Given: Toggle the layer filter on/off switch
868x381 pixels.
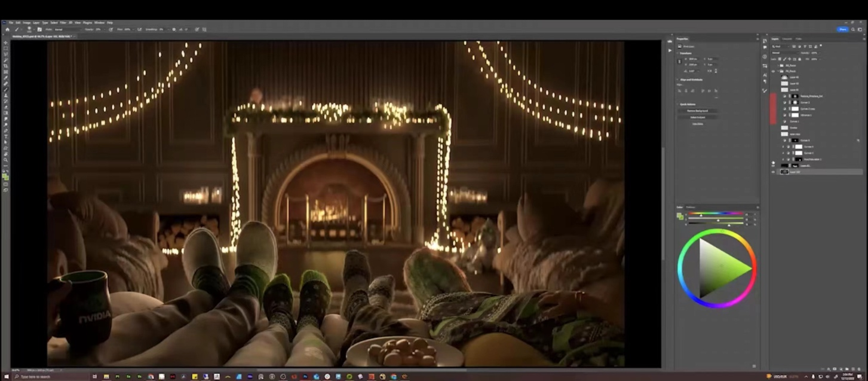Looking at the screenshot, I should 821,45.
